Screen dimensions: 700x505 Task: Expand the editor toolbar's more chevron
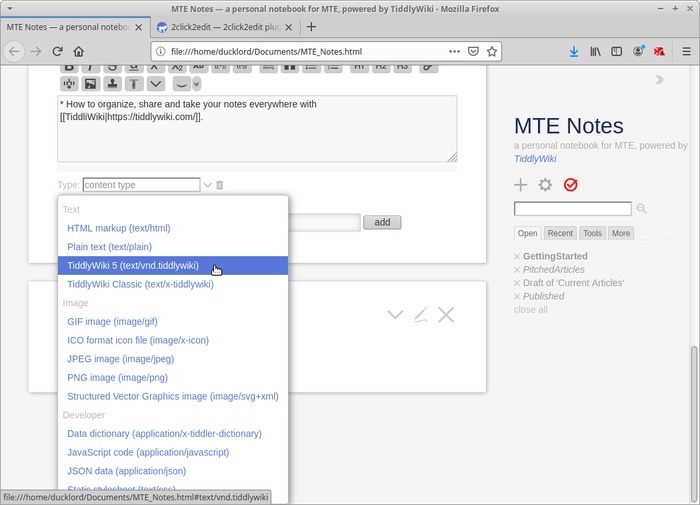pos(155,84)
